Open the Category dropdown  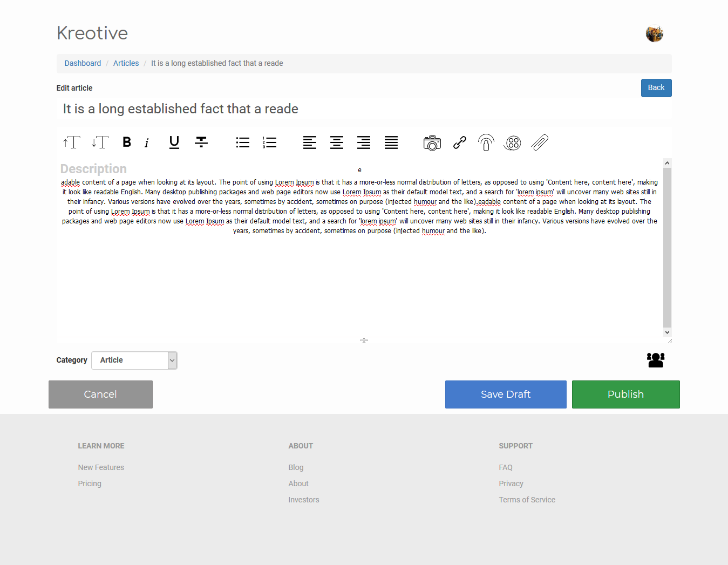[x=134, y=360]
